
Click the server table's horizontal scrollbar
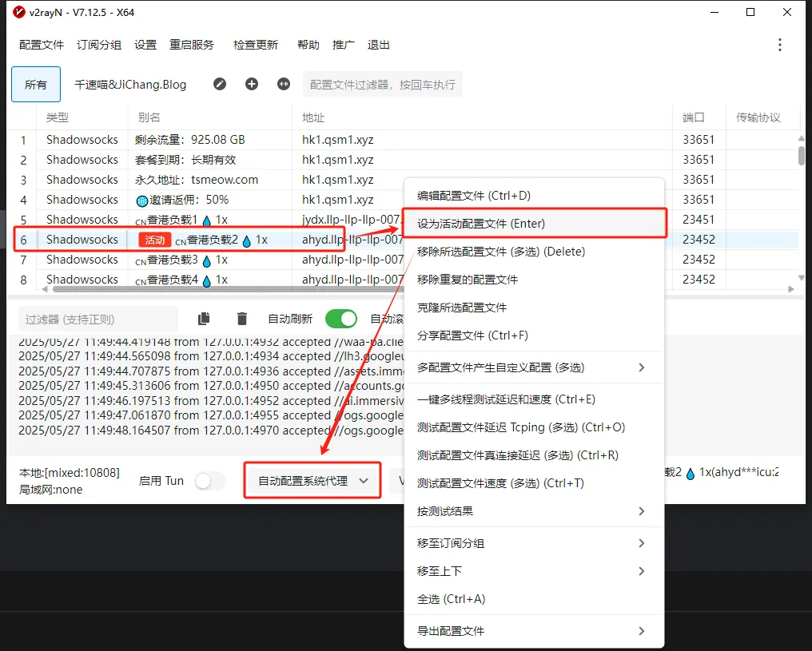[228, 289]
